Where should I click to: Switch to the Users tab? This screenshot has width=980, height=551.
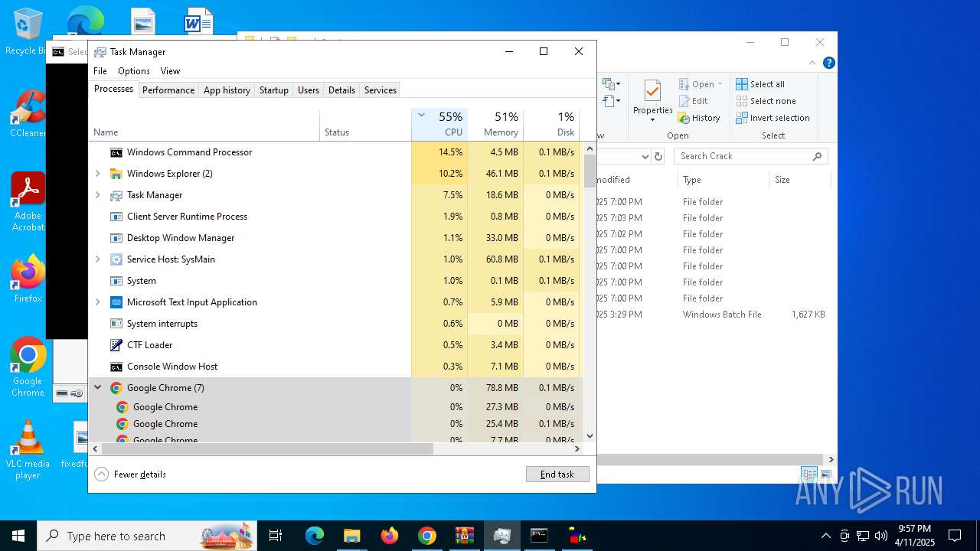point(309,90)
